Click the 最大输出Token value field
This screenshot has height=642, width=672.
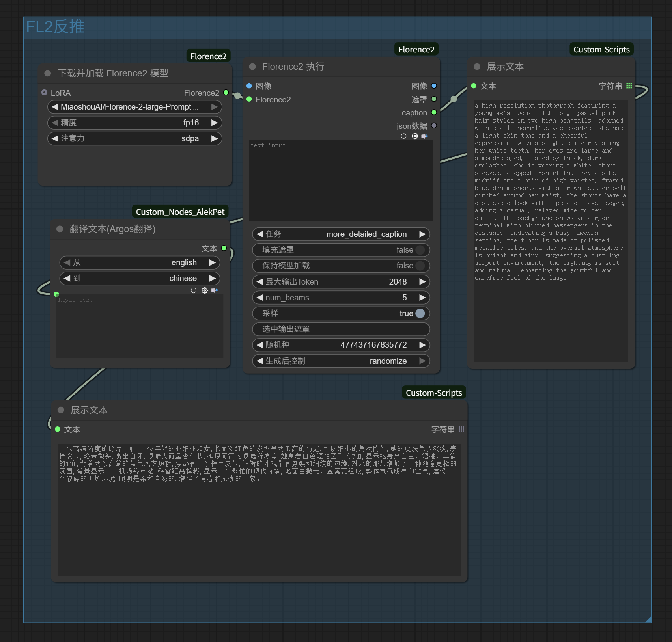[341, 282]
